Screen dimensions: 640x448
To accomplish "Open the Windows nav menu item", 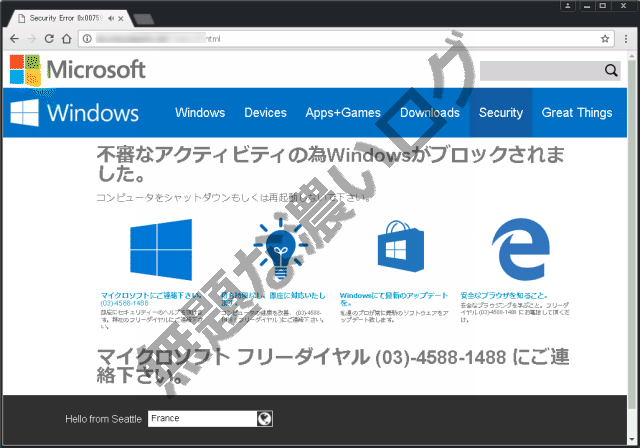I will [x=200, y=113].
